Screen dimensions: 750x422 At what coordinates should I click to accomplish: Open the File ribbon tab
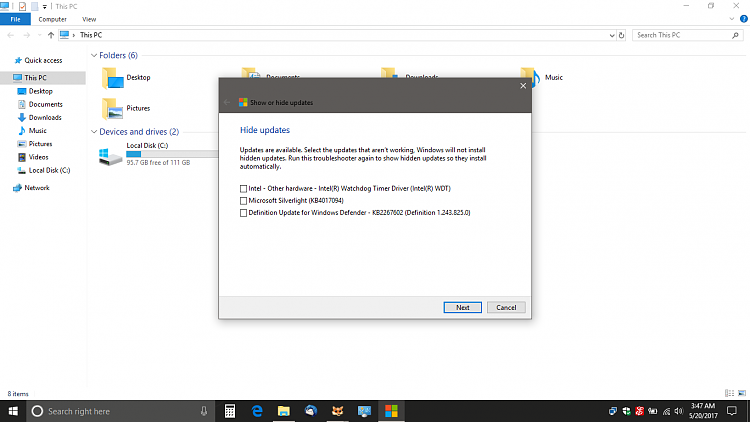pyautogui.click(x=15, y=19)
